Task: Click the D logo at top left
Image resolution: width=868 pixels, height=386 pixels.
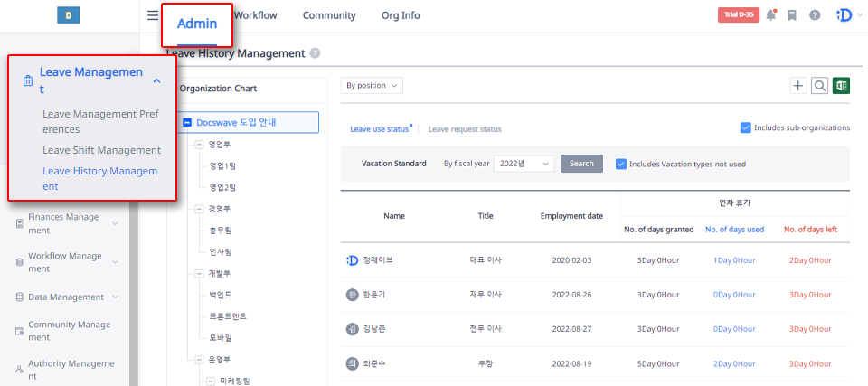Action: (x=68, y=15)
